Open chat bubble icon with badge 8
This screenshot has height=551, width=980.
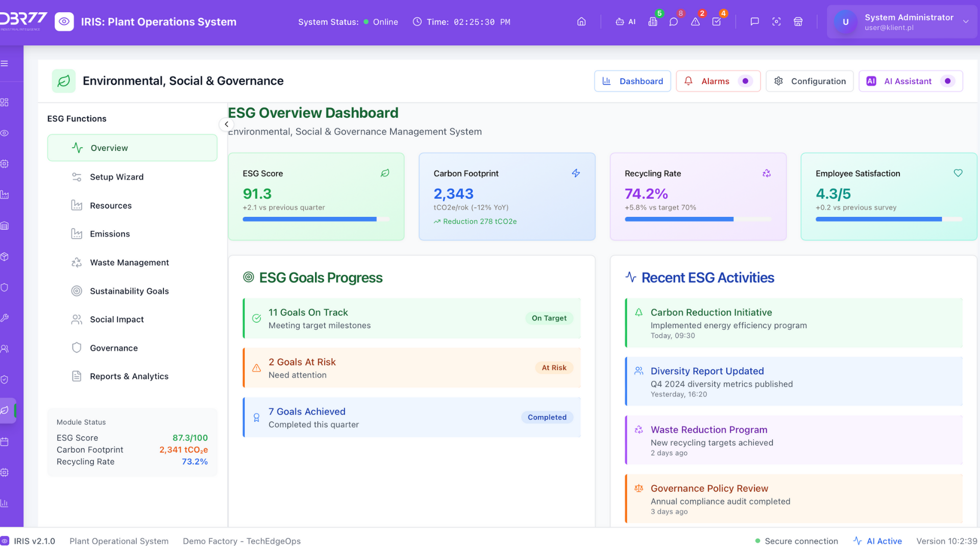[x=674, y=22]
